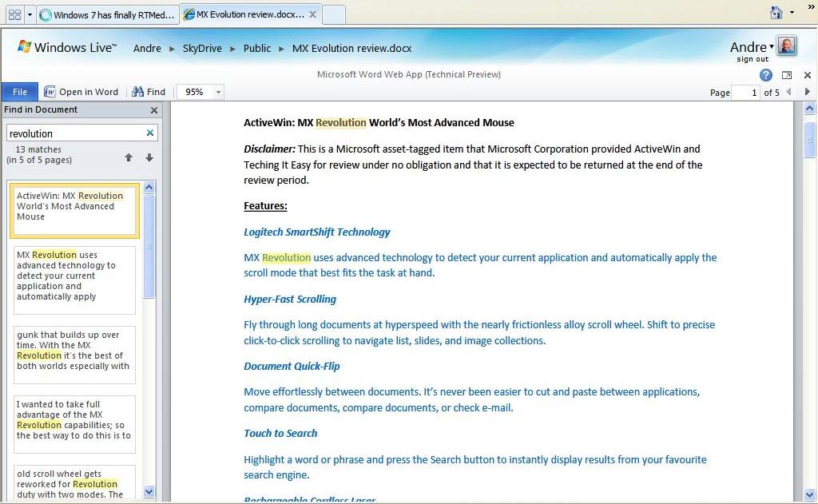This screenshot has width=818, height=504.
Task: Switch to Windows 7 has finally RTMed tab
Action: click(x=108, y=15)
